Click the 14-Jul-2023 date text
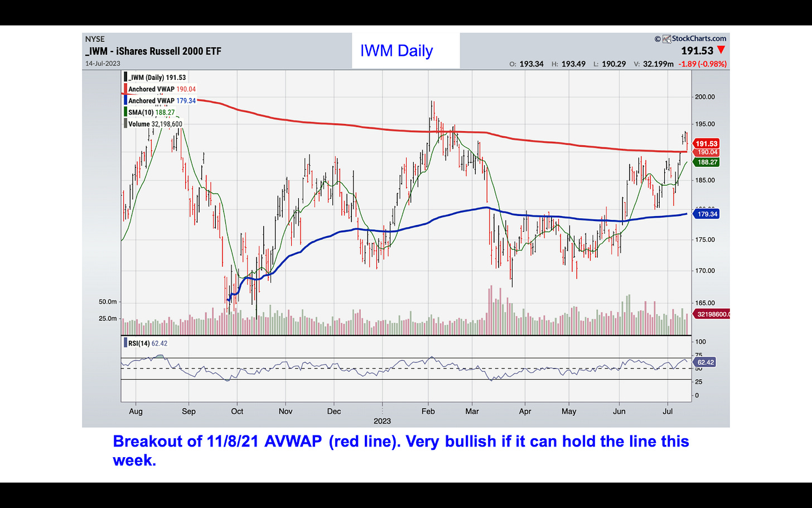812x508 pixels. point(103,64)
